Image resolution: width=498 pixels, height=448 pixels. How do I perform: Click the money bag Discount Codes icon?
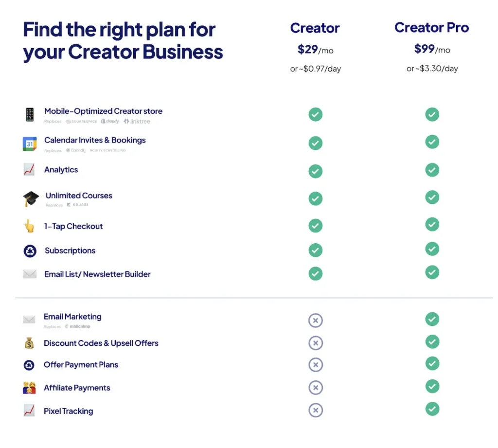29,343
